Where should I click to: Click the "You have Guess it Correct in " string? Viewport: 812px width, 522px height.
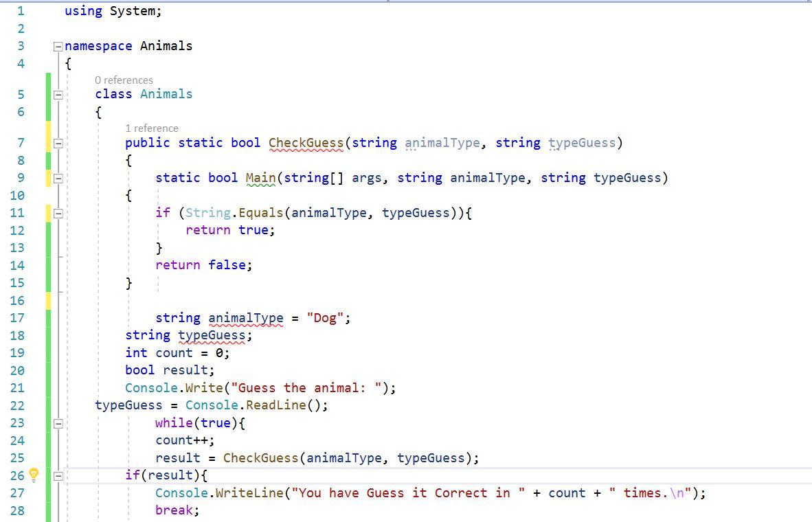pos(408,493)
